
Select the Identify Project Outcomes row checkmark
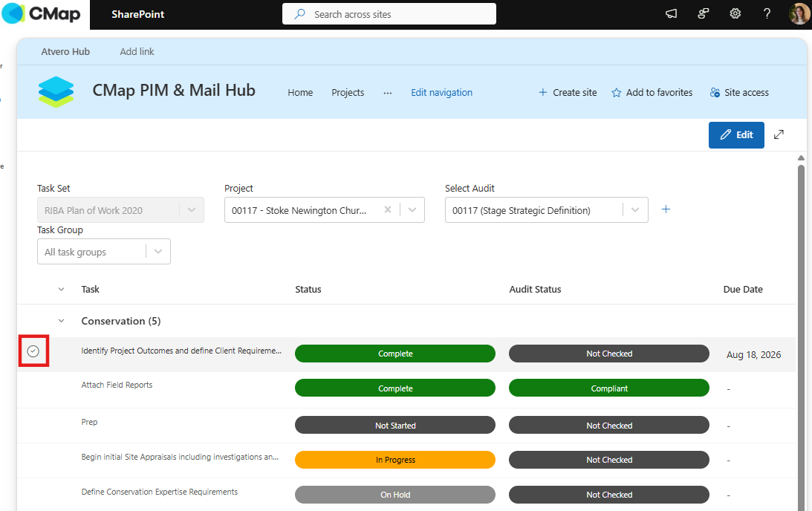coord(33,351)
